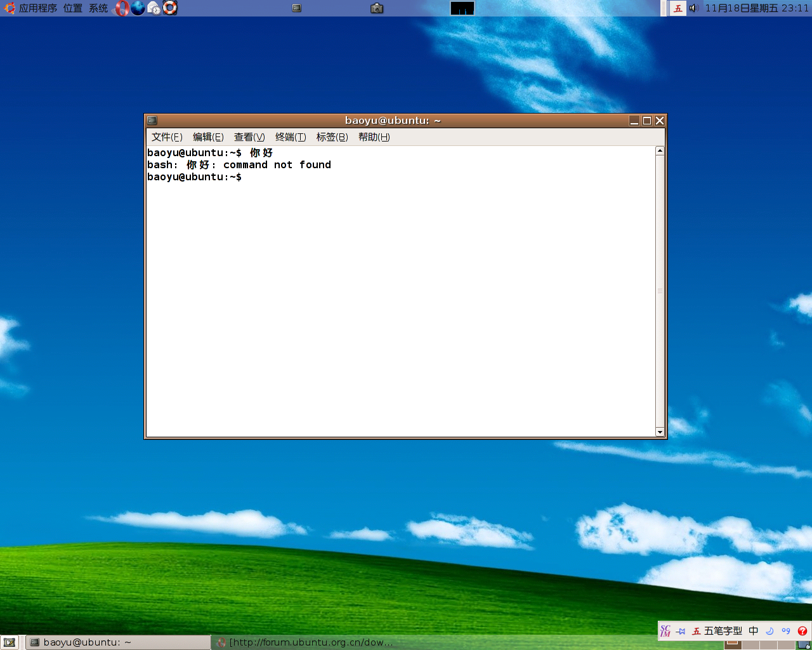Open the 五笔字型 input method selector
The width and height of the screenshot is (812, 650).
(717, 631)
